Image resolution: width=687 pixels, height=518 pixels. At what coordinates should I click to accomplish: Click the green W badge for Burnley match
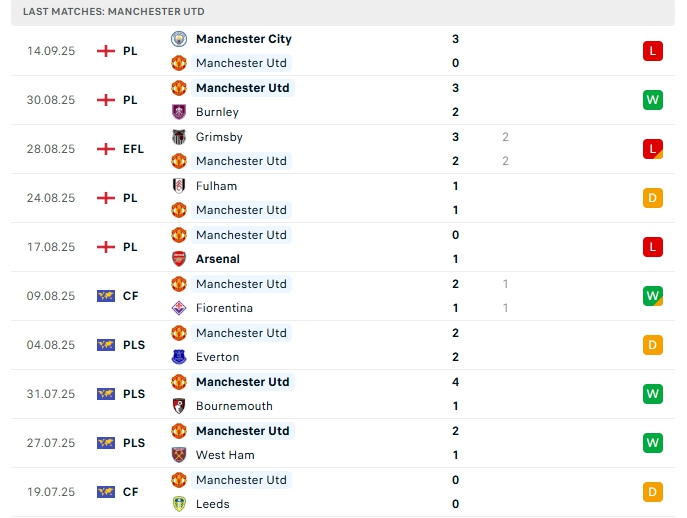653,100
